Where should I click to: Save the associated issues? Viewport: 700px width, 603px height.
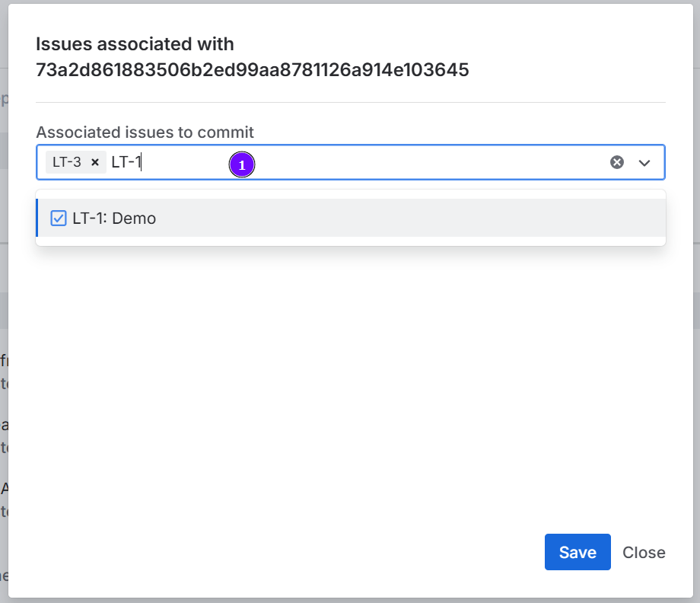pos(577,552)
